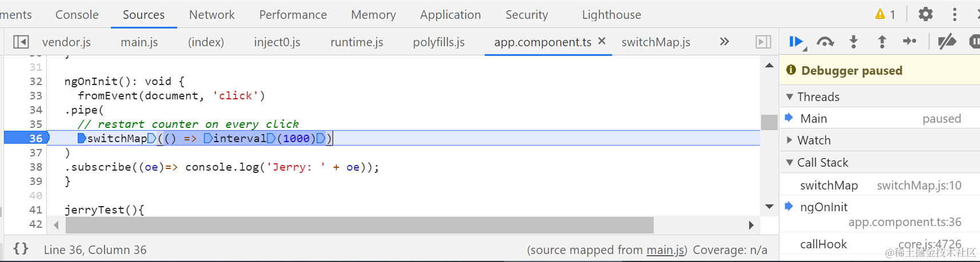
Task: Step into next function call
Action: (x=854, y=42)
